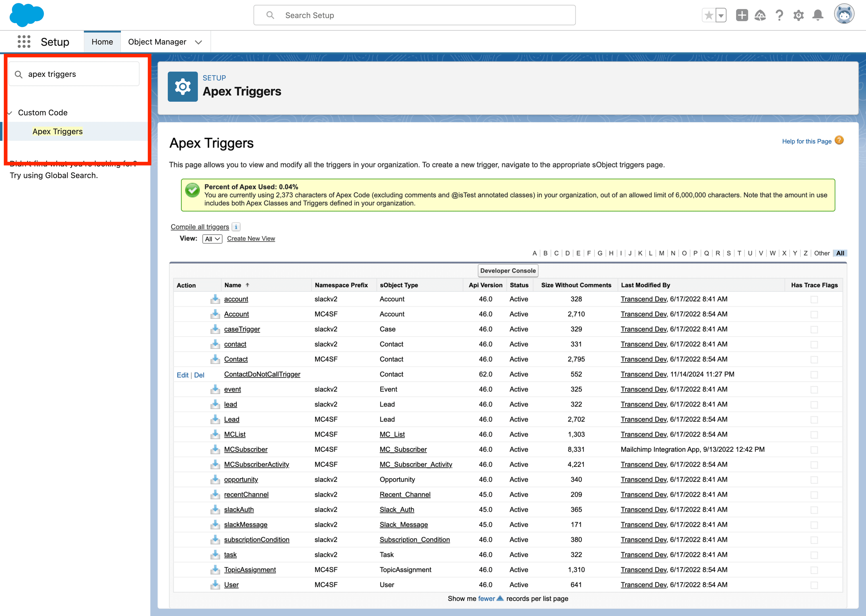Open the Notifications bell

point(818,16)
